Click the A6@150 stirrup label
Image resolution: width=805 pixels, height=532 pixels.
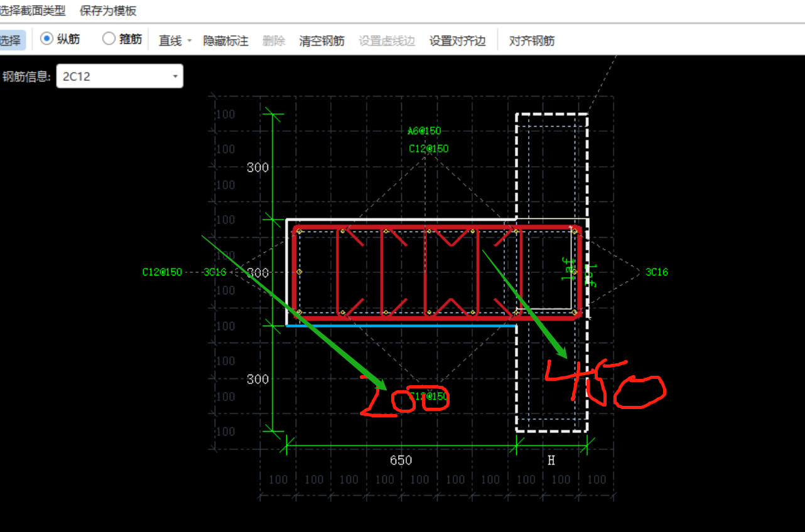(424, 131)
